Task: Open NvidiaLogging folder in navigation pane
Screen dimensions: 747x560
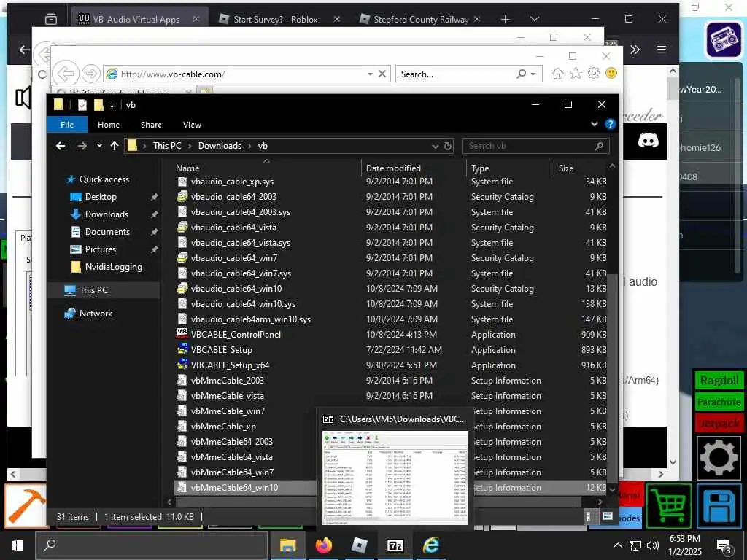Action: tap(113, 267)
